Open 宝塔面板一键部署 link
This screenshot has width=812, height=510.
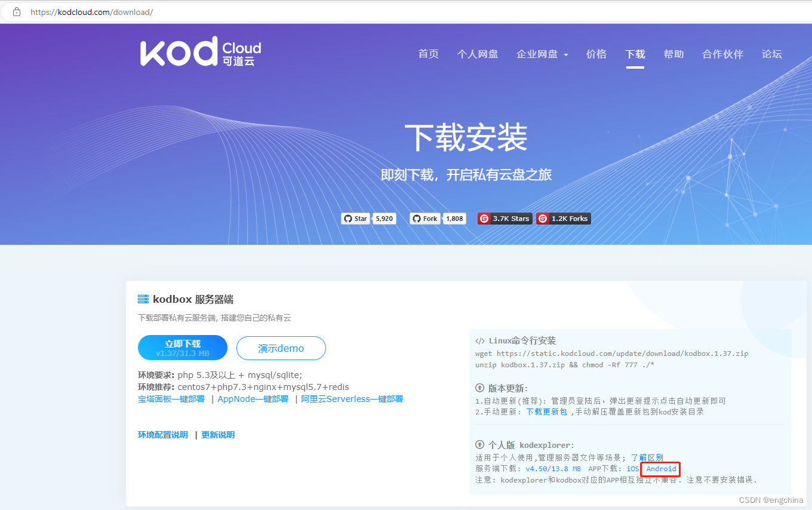coord(171,399)
